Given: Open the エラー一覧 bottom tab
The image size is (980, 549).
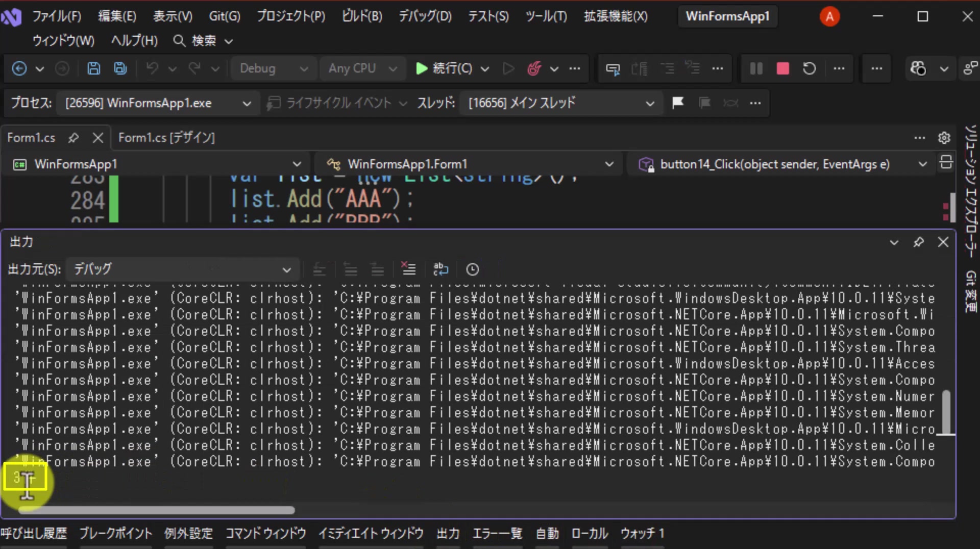Looking at the screenshot, I should 497,534.
